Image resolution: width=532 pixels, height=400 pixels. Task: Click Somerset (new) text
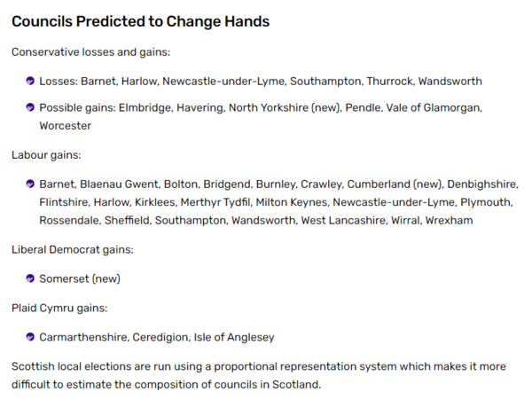click(x=80, y=278)
